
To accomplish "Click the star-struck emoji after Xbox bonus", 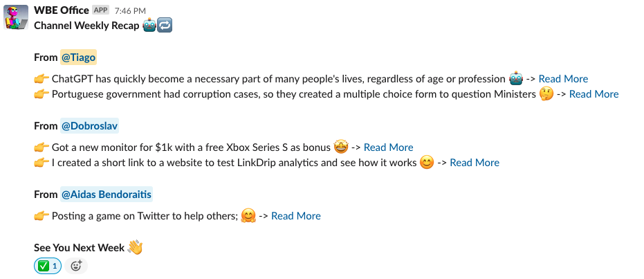I will (341, 147).
